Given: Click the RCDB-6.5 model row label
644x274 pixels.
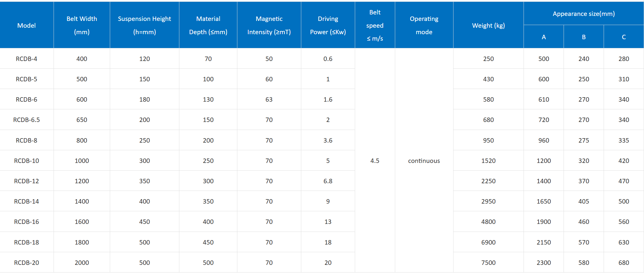Looking at the screenshot, I should pyautogui.click(x=27, y=120).
